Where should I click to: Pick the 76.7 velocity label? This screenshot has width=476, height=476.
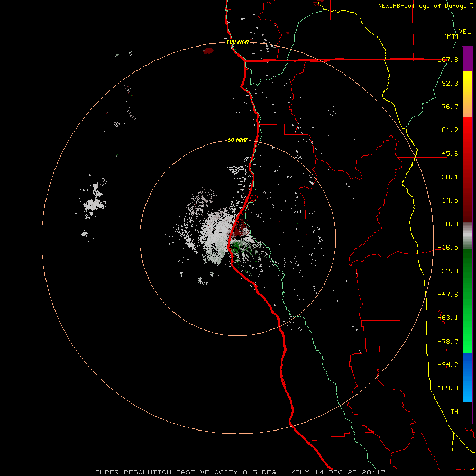pyautogui.click(x=450, y=106)
